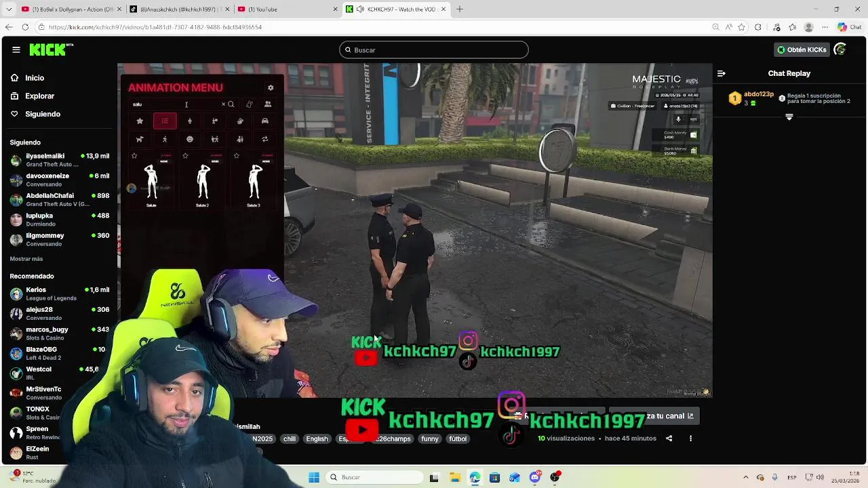This screenshot has height=488, width=868.
Task: Open browser media control icon
Action: coord(776,27)
